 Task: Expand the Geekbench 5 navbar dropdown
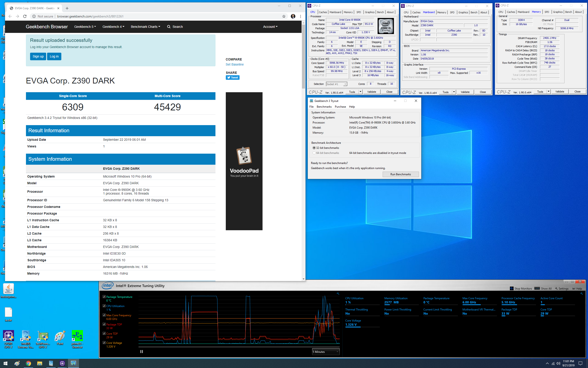[85, 27]
